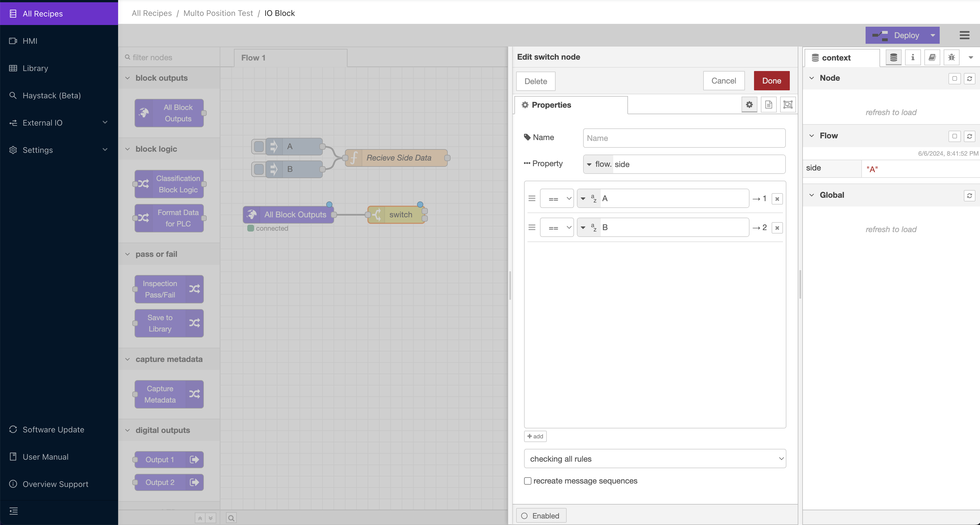Click the info sidebar icon in context panel
This screenshot has height=525, width=980.
(x=913, y=57)
